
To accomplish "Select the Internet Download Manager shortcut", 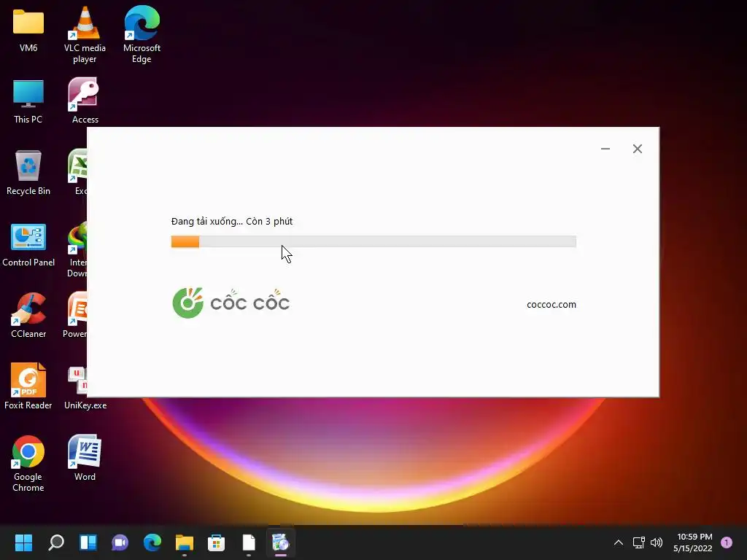I will click(x=77, y=249).
